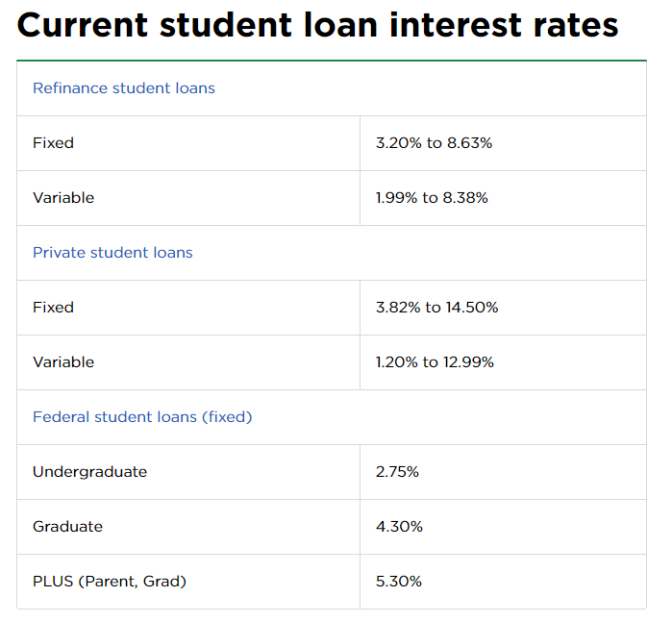Select the private loans Variable row label
Viewport: 672px width, 622px height.
(63, 362)
